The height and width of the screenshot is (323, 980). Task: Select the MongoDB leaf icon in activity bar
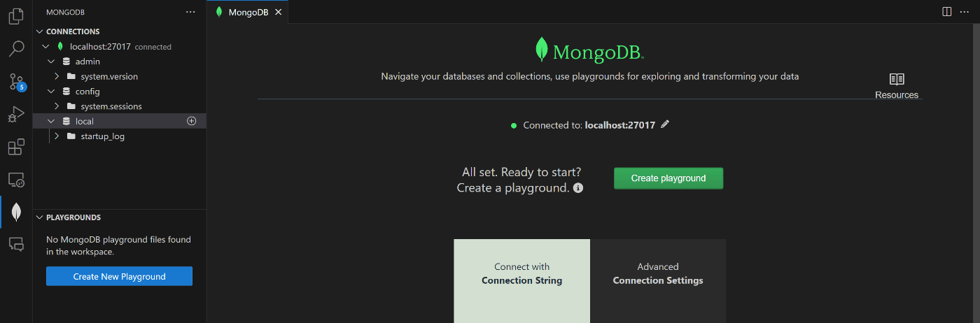click(16, 212)
